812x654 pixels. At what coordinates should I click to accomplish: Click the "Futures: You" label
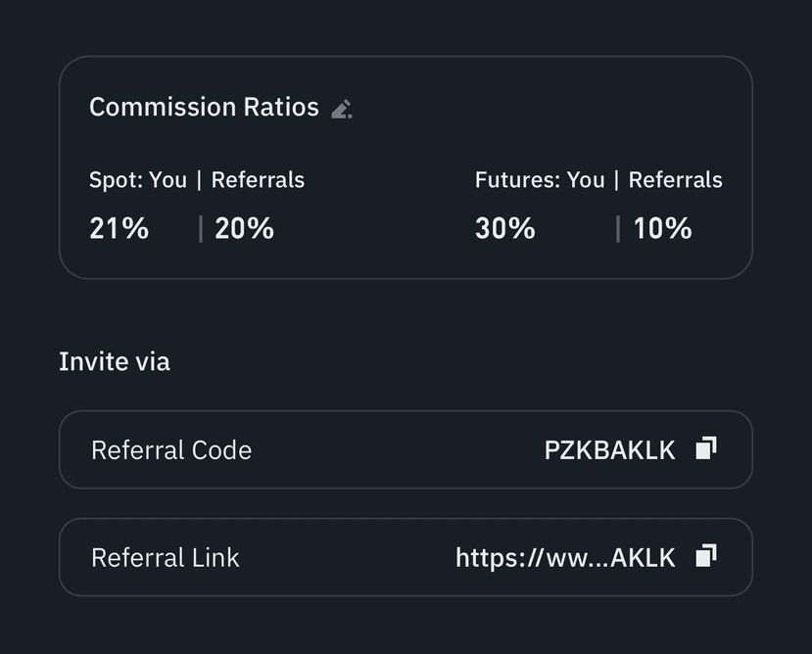[x=539, y=180]
